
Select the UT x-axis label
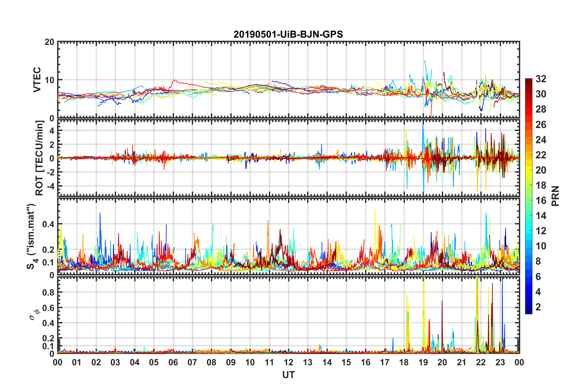click(288, 375)
